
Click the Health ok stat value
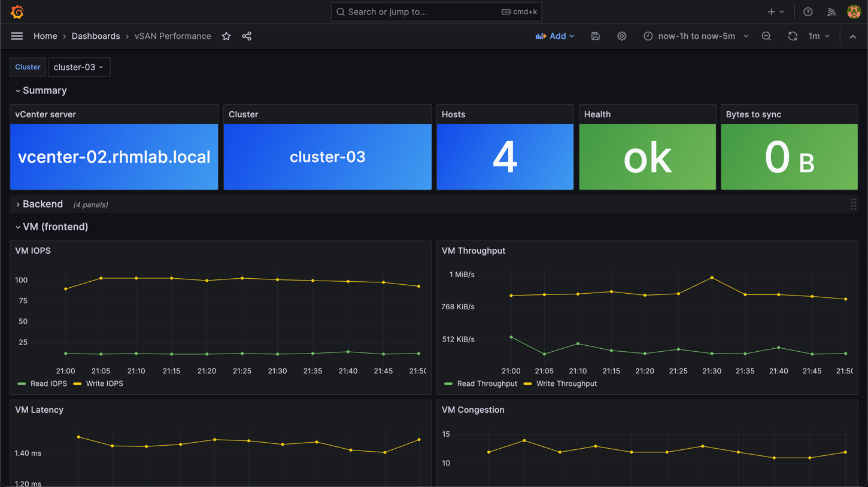[x=647, y=158]
